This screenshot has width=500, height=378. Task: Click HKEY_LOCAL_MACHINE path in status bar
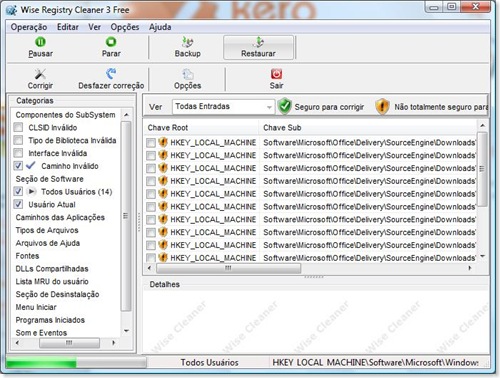(x=375, y=362)
